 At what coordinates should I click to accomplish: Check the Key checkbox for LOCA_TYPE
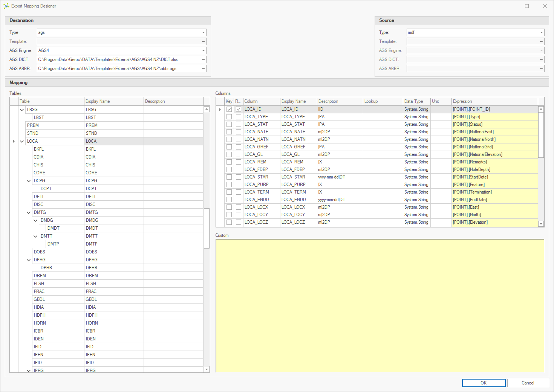pos(229,117)
